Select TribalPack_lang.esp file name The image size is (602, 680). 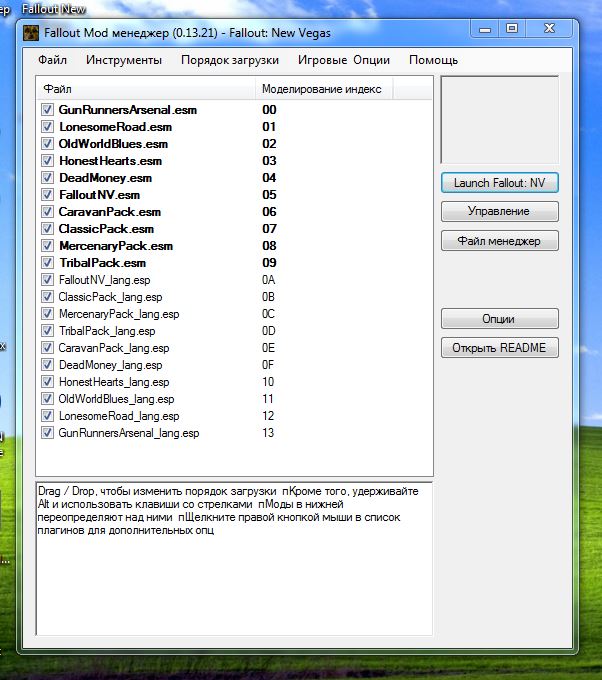click(107, 331)
